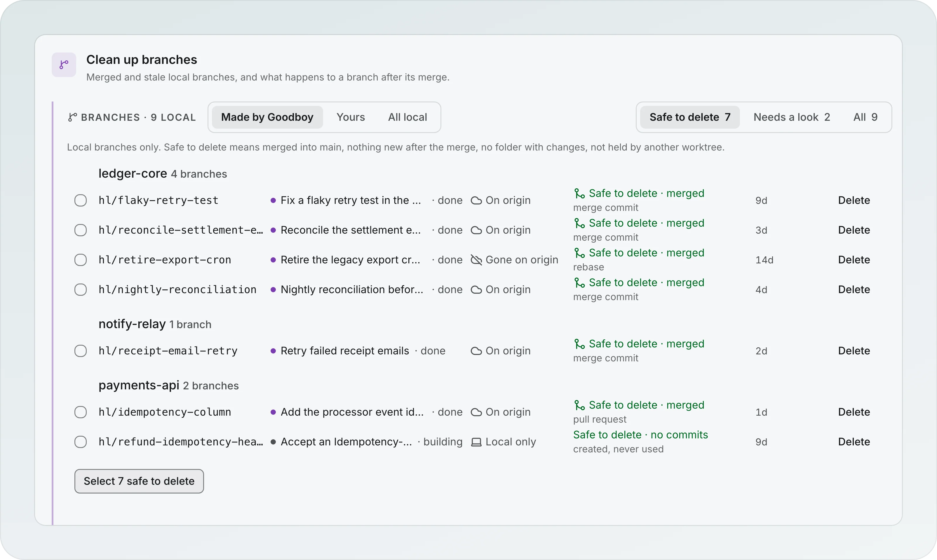Select the hl/flaky-retry-test branch checkbox
Viewport: 937px width, 560px height.
[x=81, y=200]
